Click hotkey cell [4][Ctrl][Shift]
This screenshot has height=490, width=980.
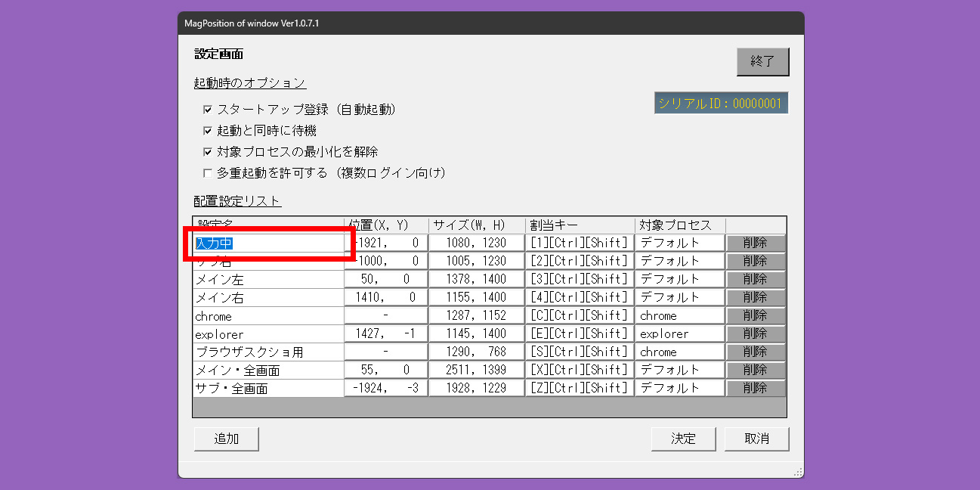pyautogui.click(x=580, y=297)
